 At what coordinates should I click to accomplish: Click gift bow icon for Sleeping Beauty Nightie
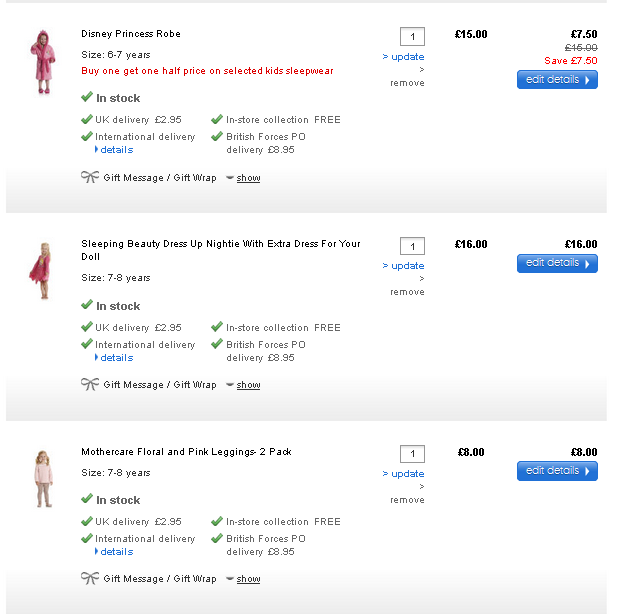click(x=90, y=384)
